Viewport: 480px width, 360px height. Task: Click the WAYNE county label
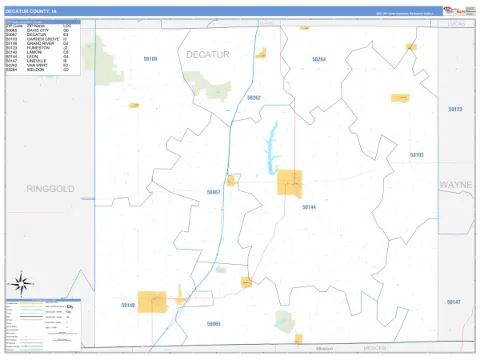(x=456, y=185)
